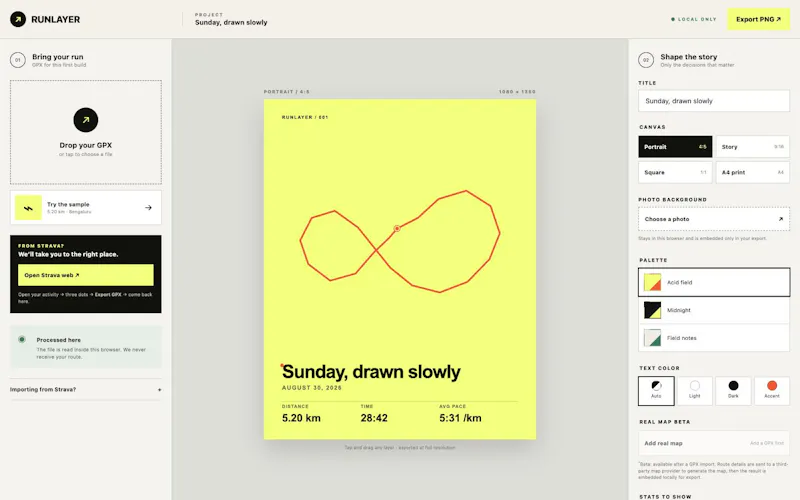Click the RUNLAYER arrow logo icon

[18, 19]
